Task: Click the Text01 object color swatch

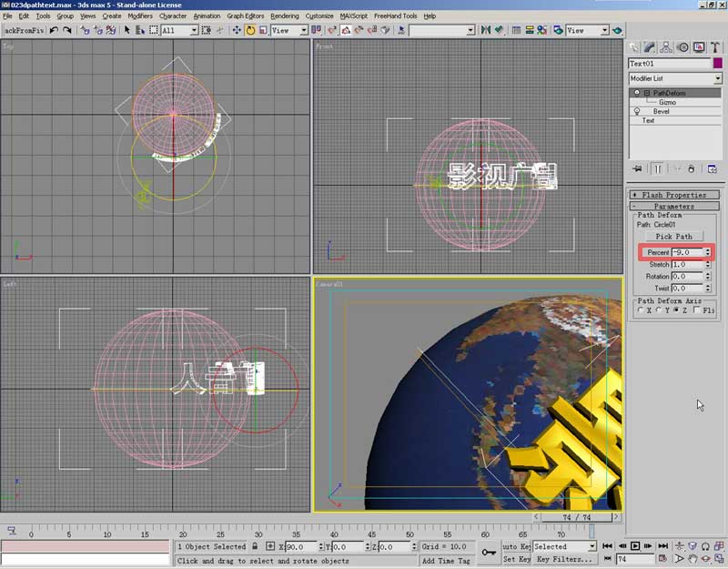Action: 717,64
